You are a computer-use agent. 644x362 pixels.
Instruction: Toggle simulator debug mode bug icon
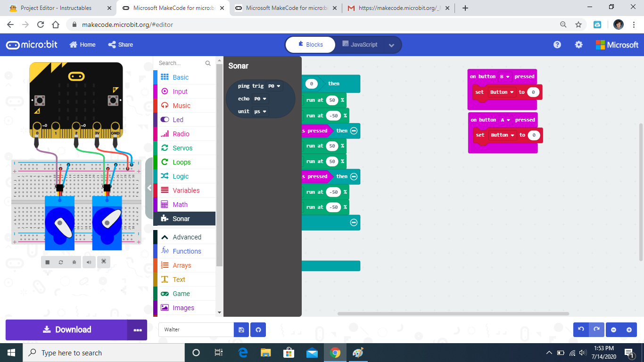point(74,262)
